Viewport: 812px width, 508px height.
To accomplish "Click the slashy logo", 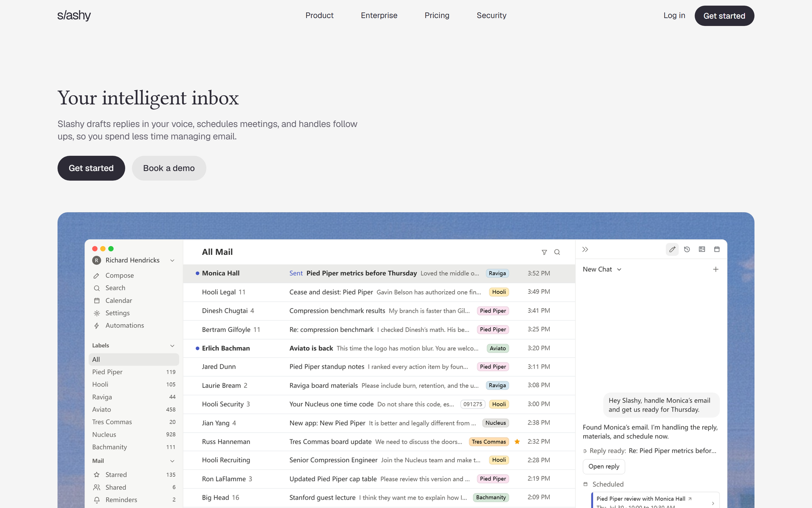I will 74,16.
